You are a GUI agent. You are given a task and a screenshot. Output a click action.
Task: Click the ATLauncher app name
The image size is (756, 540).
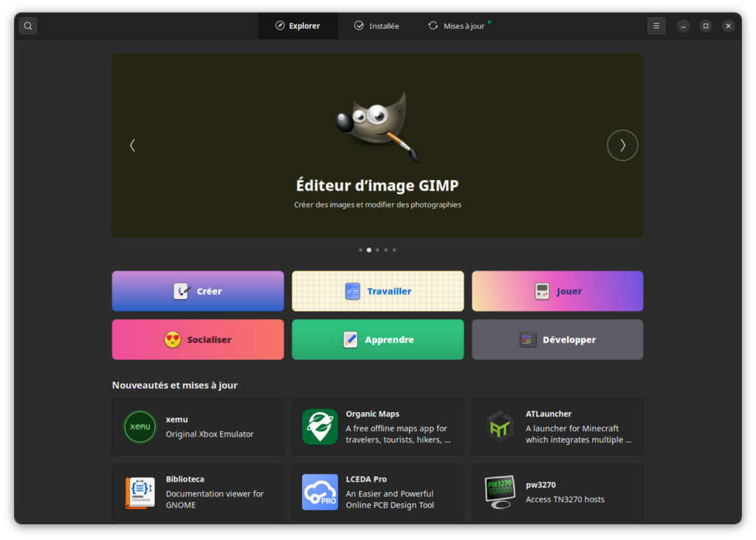pos(549,414)
